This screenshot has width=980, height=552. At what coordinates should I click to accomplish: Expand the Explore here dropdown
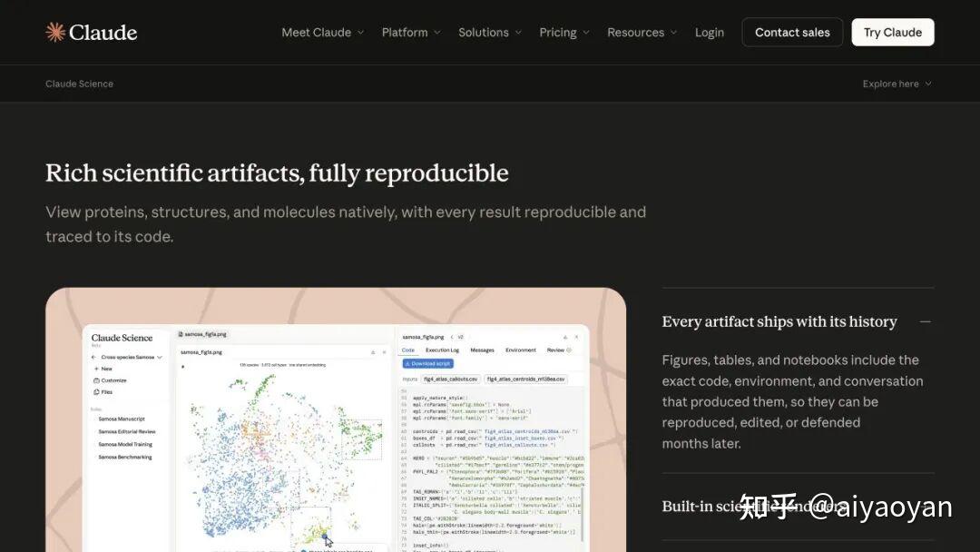[x=897, y=84]
